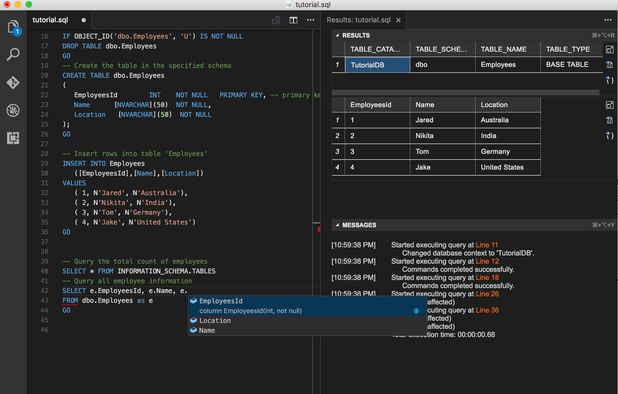The height and width of the screenshot is (394, 618).
Task: Save Employees result grid as JSON
Action: [609, 136]
